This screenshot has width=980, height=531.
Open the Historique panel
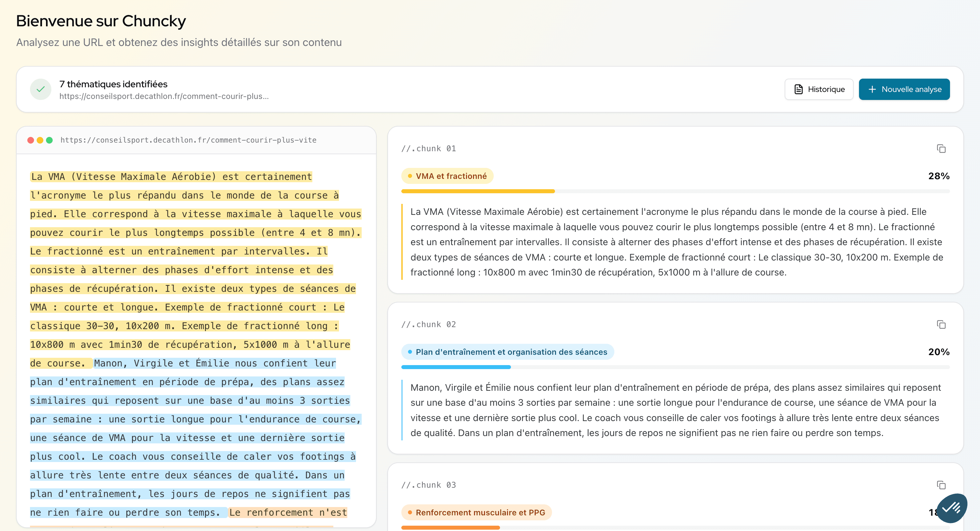pos(819,89)
